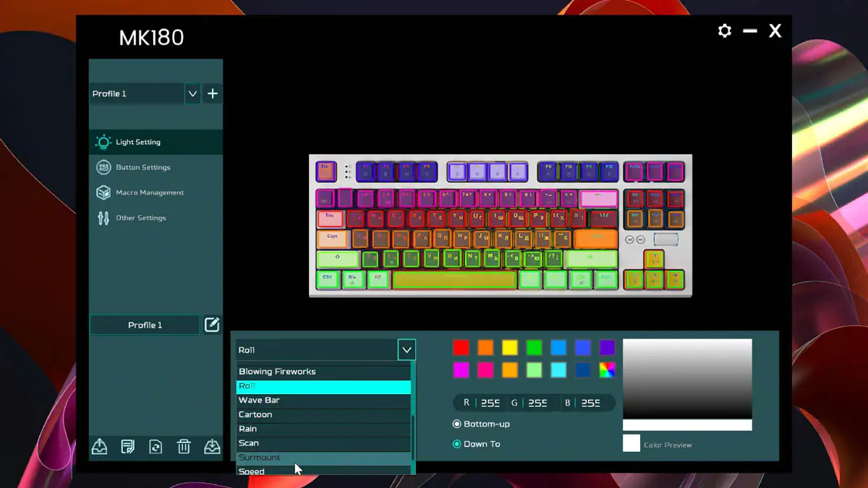The image size is (868, 488).
Task: Expand the Profile 1 dropdown arrow
Action: (x=192, y=93)
